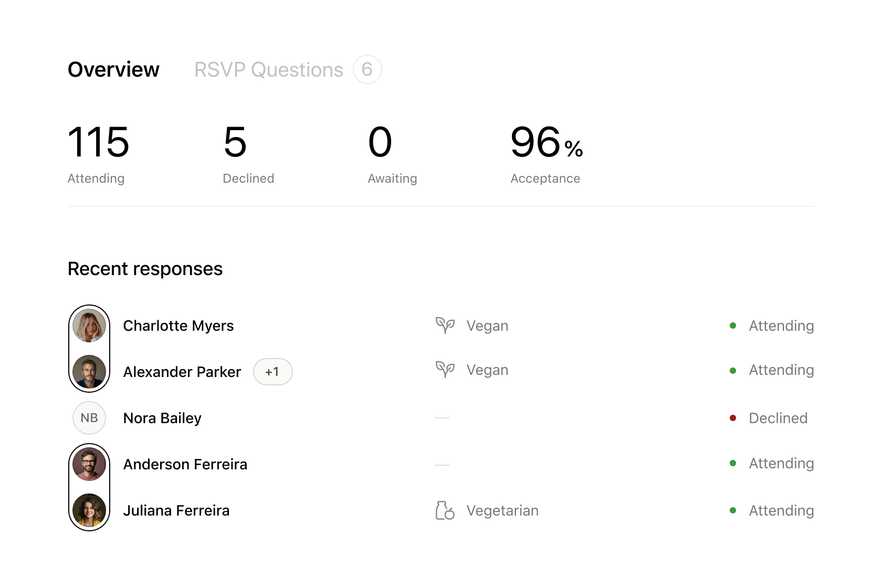Click Nora Bailey's red Declined status dot
Image resolution: width=882 pixels, height=588 pixels.
[x=733, y=418]
